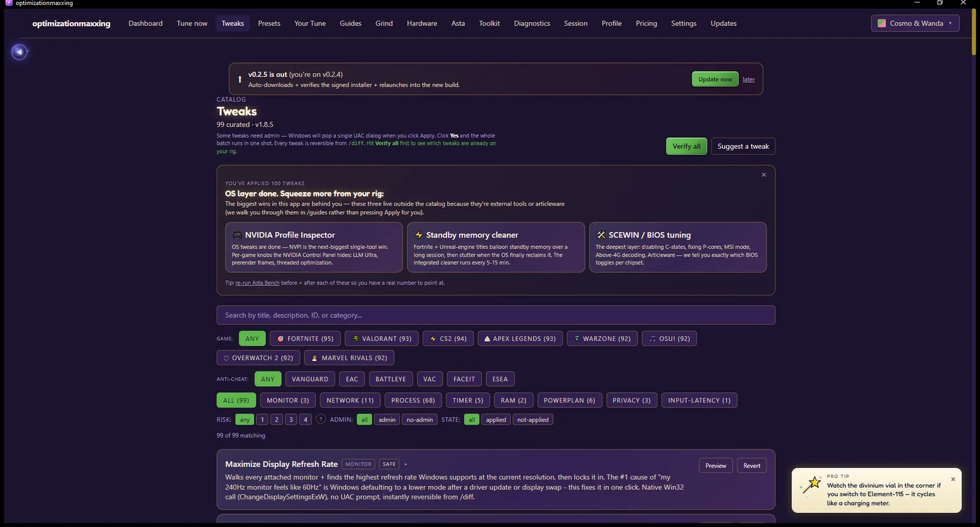Filter category by Timer (5)
This screenshot has width=980, height=527.
pyautogui.click(x=468, y=400)
